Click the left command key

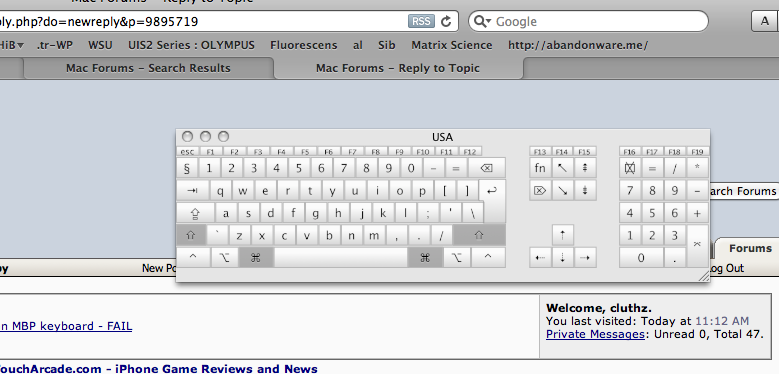click(256, 258)
